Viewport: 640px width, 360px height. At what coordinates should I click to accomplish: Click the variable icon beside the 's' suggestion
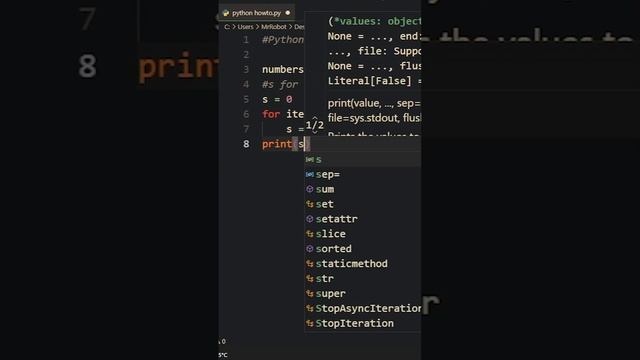tap(310, 160)
